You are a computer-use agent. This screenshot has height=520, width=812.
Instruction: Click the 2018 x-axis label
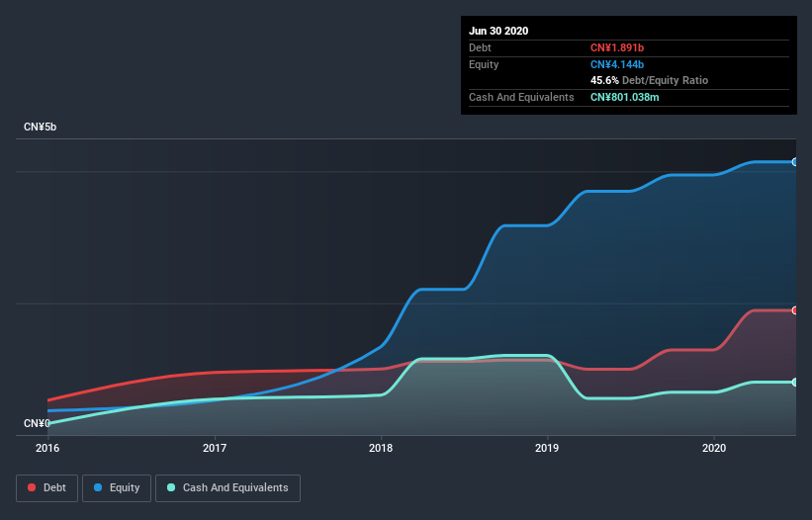(381, 448)
